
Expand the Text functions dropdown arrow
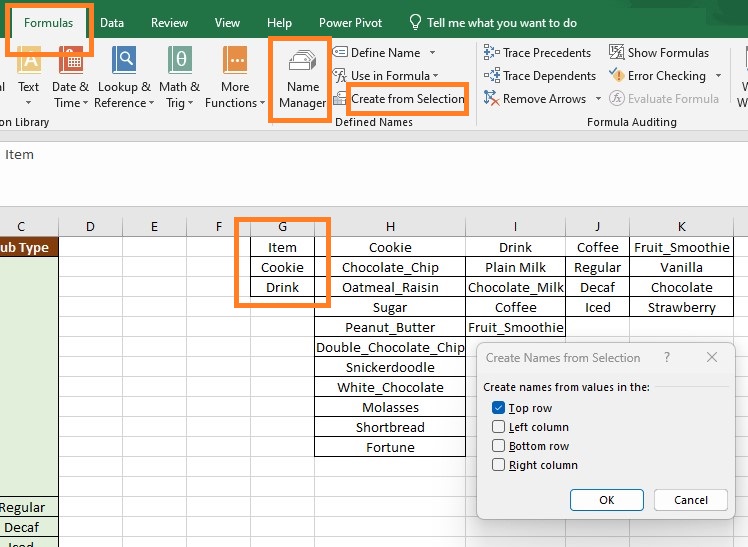tap(28, 103)
